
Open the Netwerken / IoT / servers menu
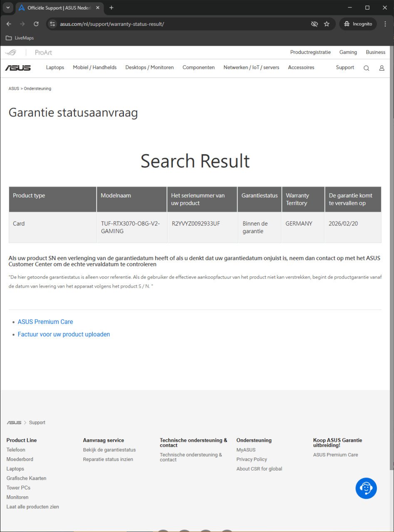coord(251,67)
